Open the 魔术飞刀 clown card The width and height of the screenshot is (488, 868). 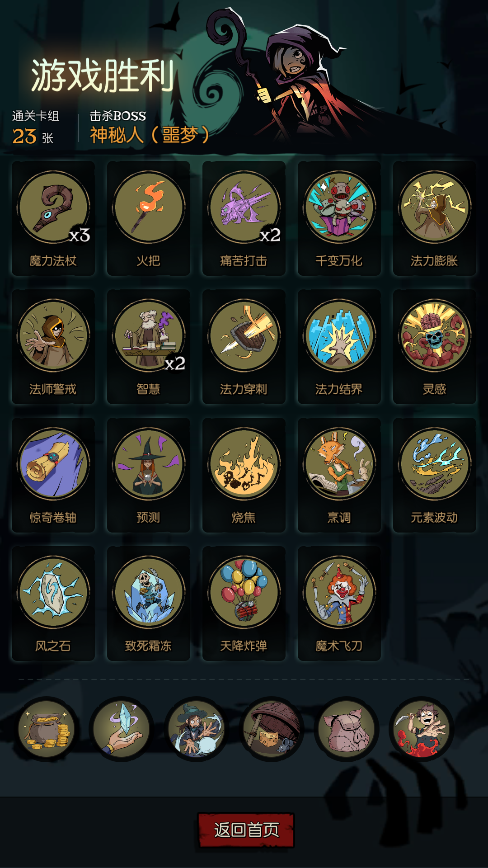[339, 604]
